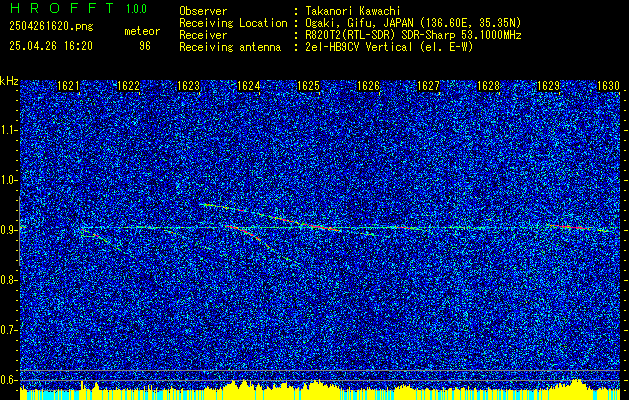The height and width of the screenshot is (400, 629).
Task: Click the observer name Takanori Kawachi
Action: (x=353, y=11)
